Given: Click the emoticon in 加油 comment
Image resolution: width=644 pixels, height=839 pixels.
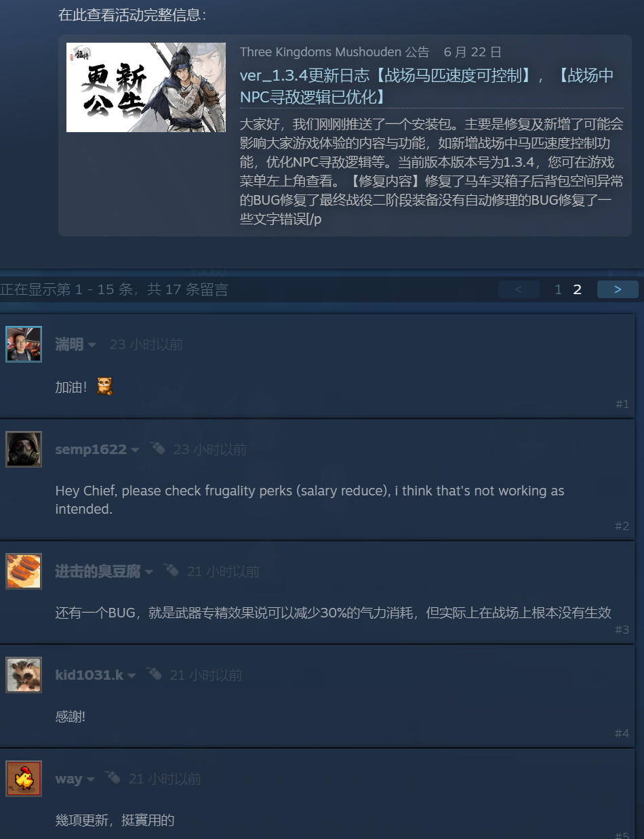Looking at the screenshot, I should coord(104,386).
